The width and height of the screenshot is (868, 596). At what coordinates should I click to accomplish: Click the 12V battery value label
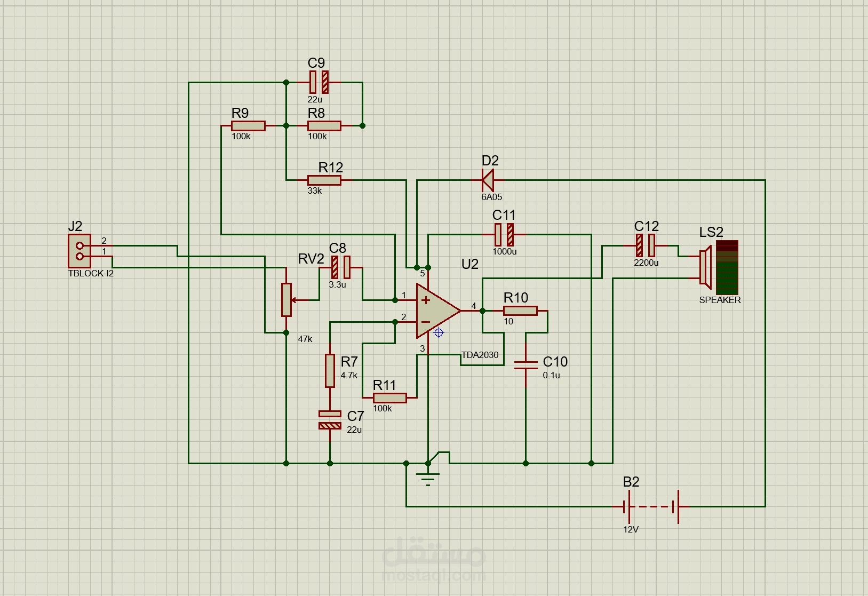[631, 529]
